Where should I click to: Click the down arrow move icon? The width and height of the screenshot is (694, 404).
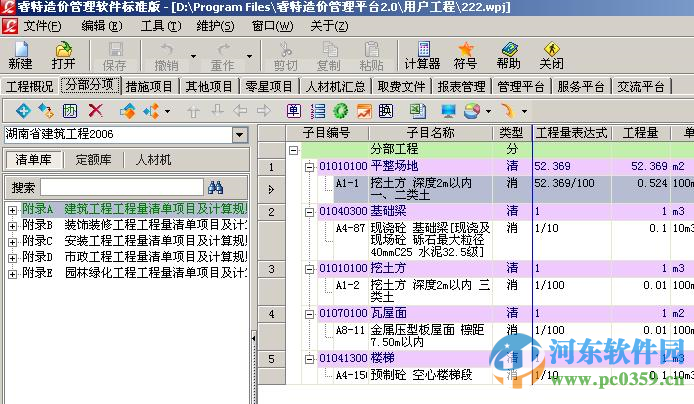217,111
